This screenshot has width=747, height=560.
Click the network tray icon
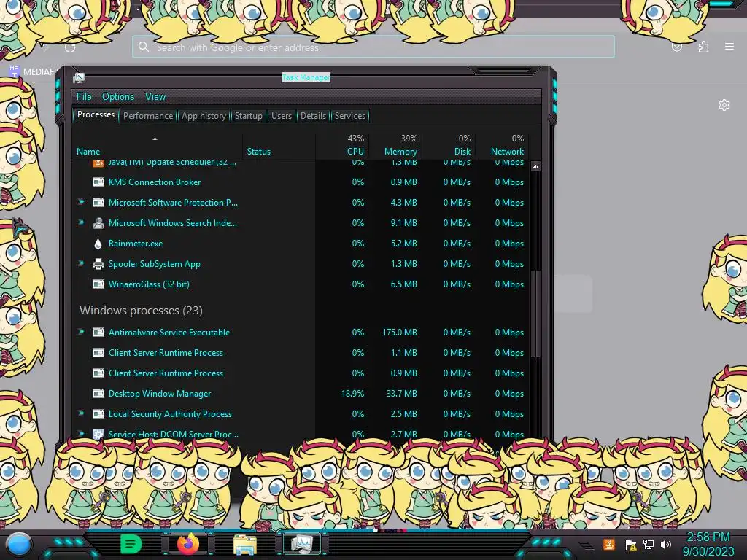(649, 544)
